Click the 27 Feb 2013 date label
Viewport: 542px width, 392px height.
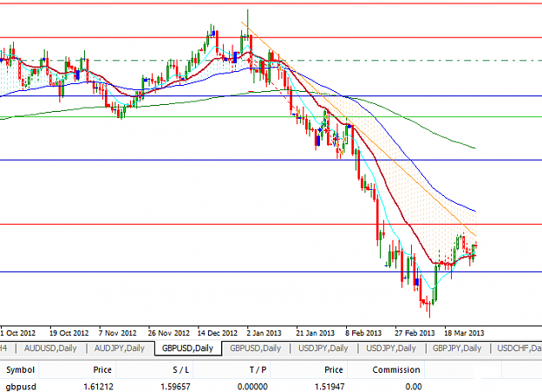tap(415, 333)
